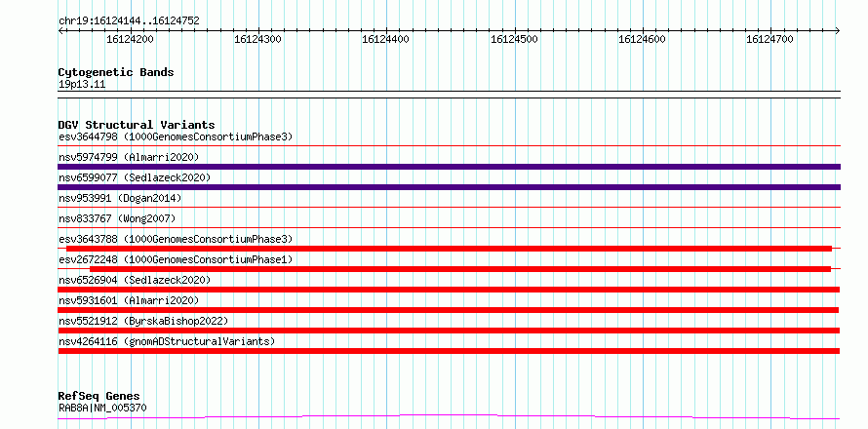The width and height of the screenshot is (868, 429).
Task: Open the esv3644798 (1000GenomesConsortiumPhase3) variant label
Action: point(175,136)
